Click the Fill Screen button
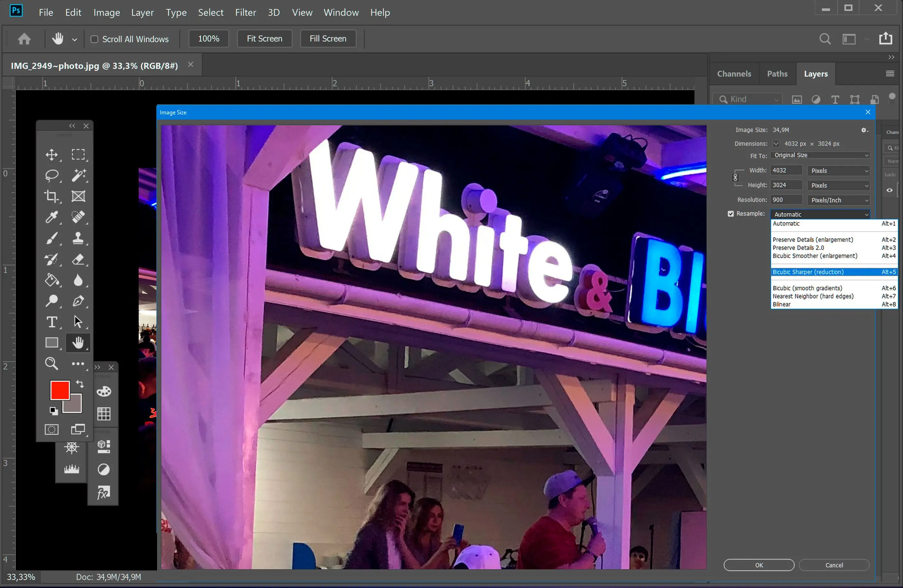 (329, 38)
